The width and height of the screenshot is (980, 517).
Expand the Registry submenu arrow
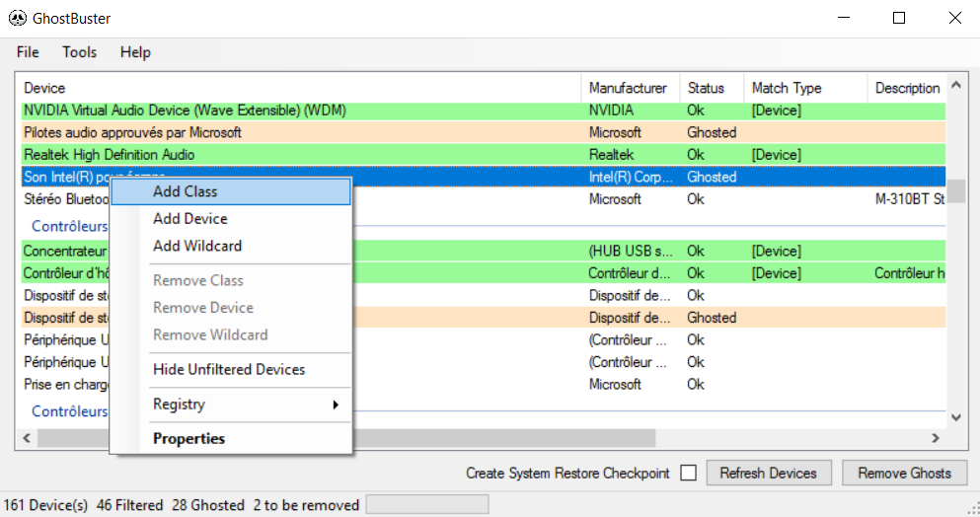pyautogui.click(x=336, y=405)
